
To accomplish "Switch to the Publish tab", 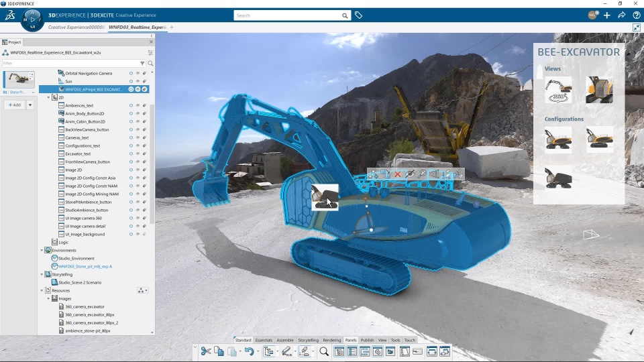I will [x=367, y=340].
